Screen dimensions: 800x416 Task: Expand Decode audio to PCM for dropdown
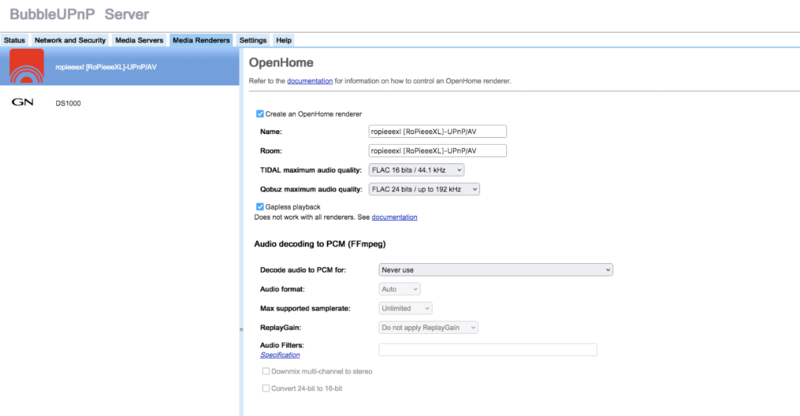(x=495, y=269)
